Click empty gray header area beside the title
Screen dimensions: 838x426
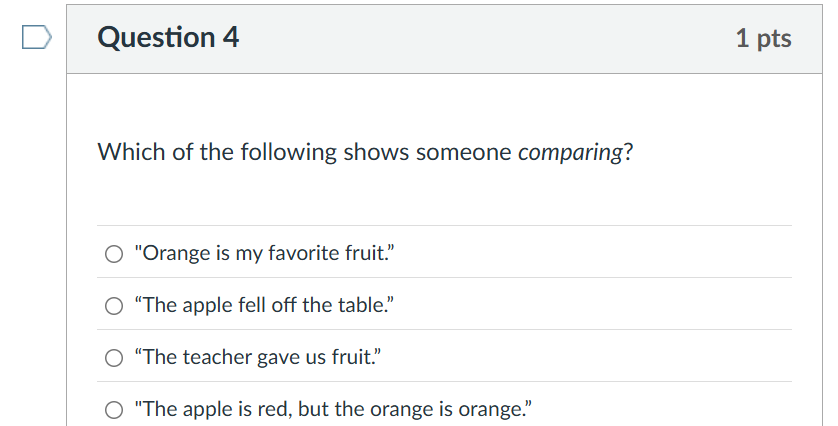click(x=480, y=38)
